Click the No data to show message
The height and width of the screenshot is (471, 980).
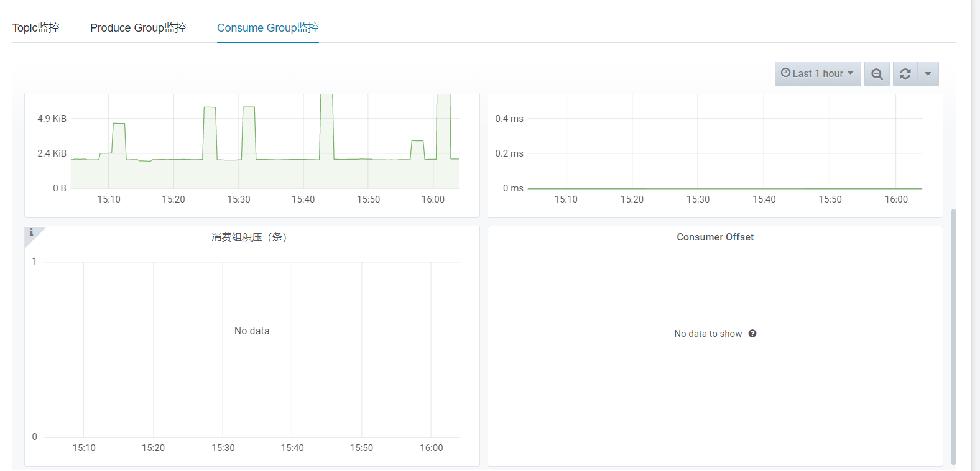(708, 334)
